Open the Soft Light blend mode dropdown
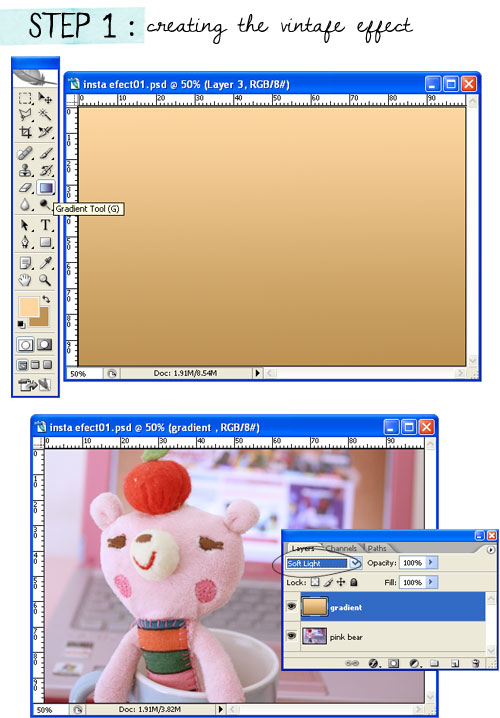Screen dimensions: 500x718 click(x=356, y=563)
